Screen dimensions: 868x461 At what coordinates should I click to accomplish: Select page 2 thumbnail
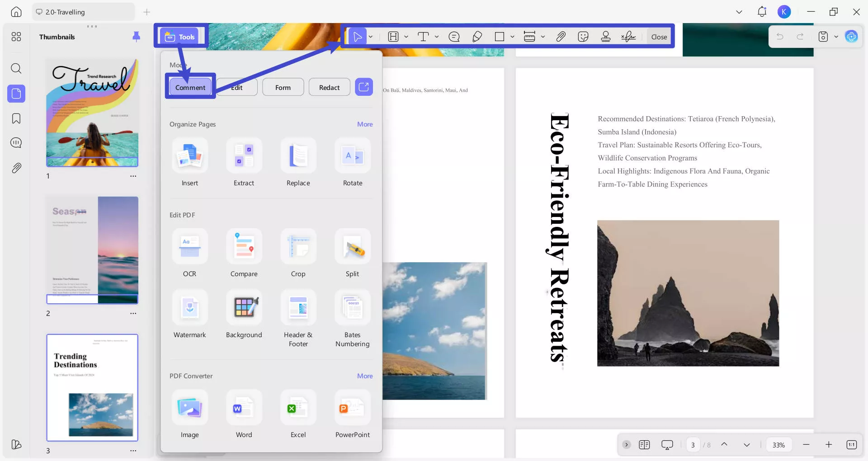[x=92, y=250]
